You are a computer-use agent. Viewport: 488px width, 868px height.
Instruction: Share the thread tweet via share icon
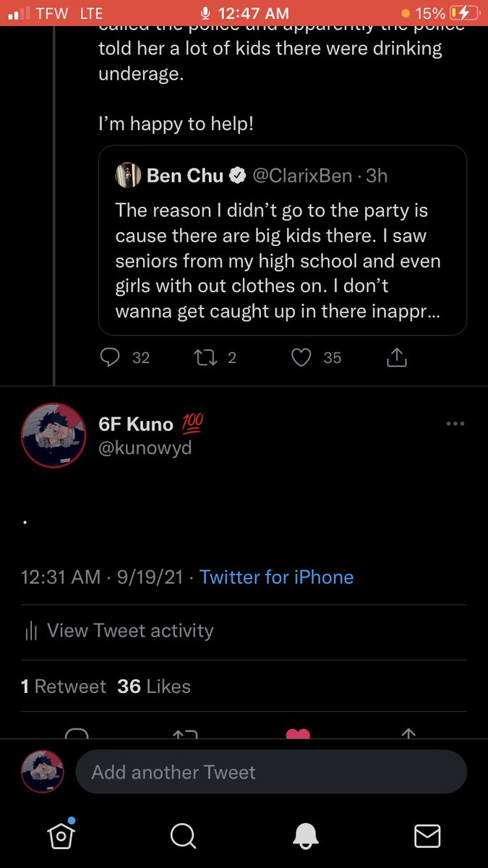pos(398,357)
